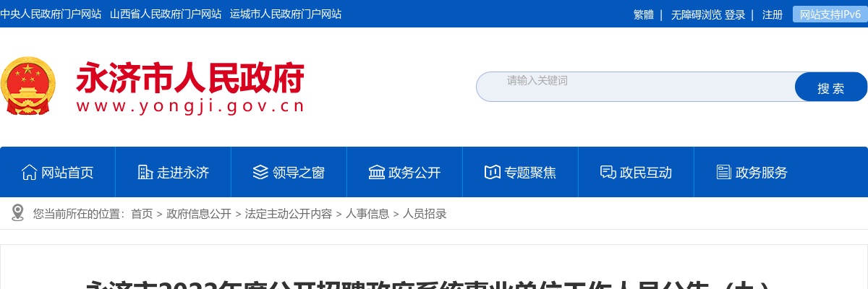Click the home icon beside 网站首页

[29, 172]
